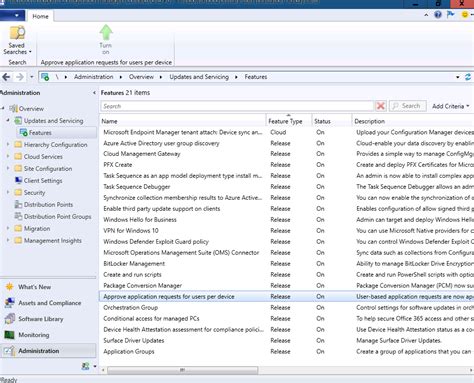Sort by the Description column header
This screenshot has width=474, height=383.
tap(413, 121)
